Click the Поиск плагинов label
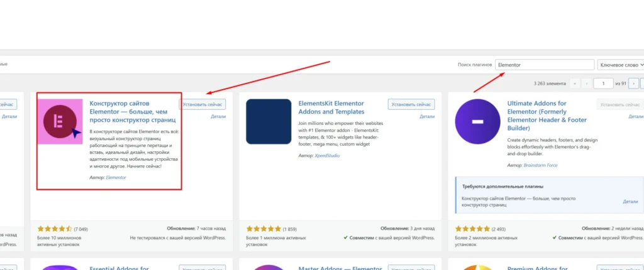 click(x=474, y=65)
